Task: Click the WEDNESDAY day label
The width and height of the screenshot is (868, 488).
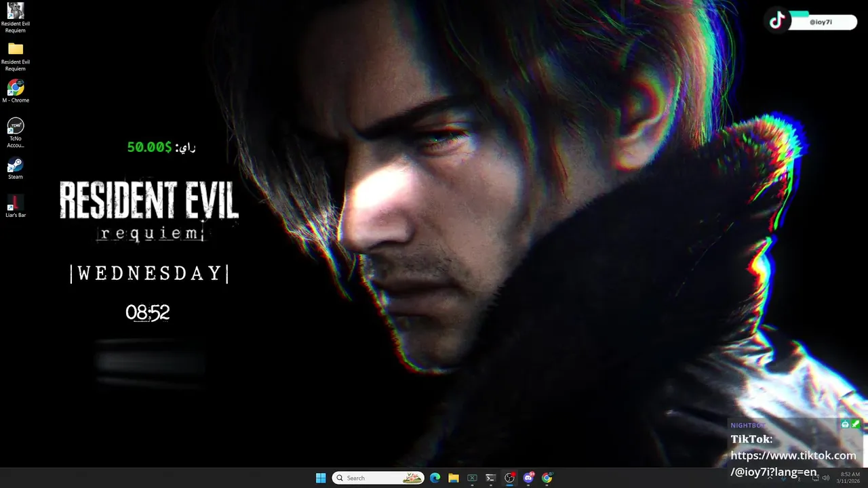Action: (149, 273)
